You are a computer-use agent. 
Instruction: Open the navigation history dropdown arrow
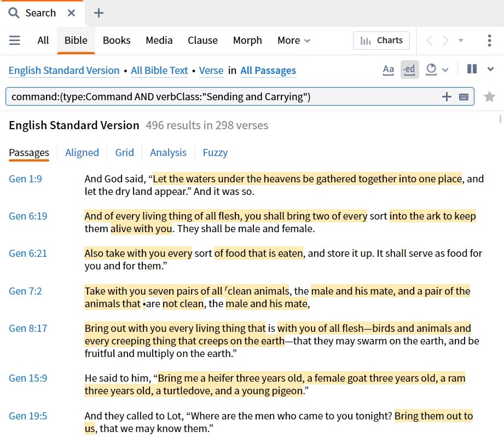pyautogui.click(x=461, y=41)
